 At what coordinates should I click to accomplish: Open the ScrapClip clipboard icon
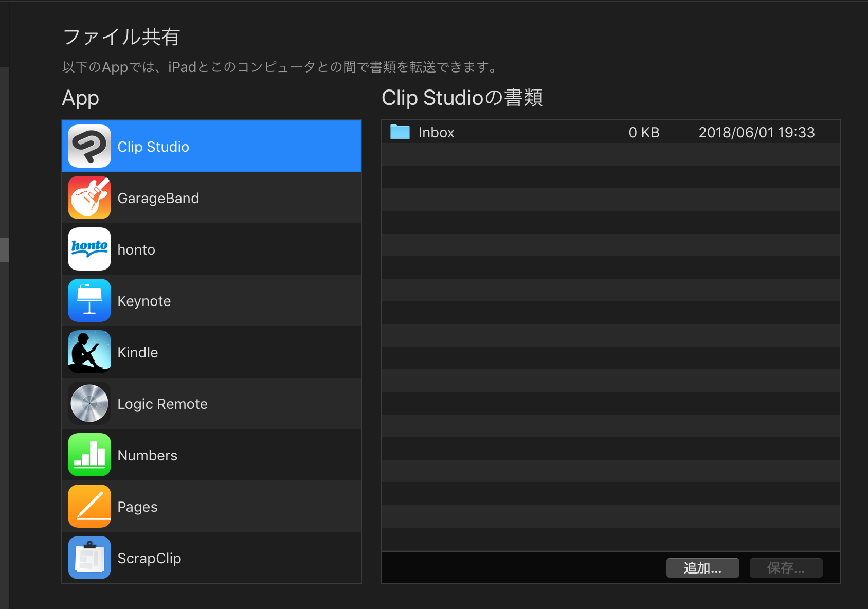click(89, 558)
